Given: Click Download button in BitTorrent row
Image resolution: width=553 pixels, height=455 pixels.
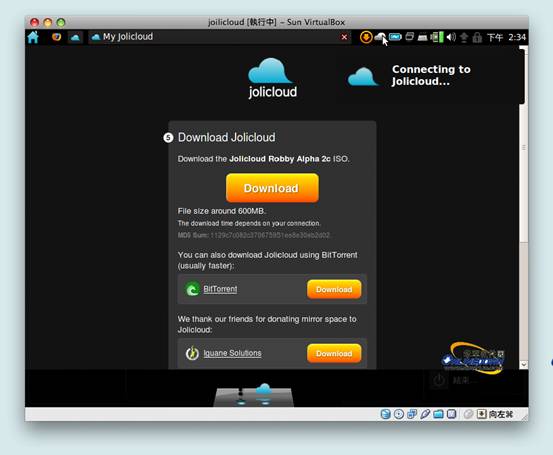Looking at the screenshot, I should (x=334, y=289).
